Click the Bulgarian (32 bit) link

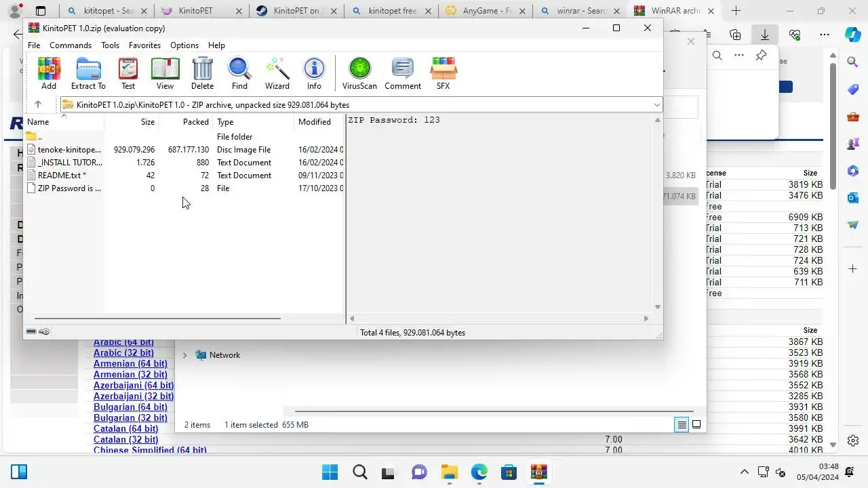coord(130,418)
